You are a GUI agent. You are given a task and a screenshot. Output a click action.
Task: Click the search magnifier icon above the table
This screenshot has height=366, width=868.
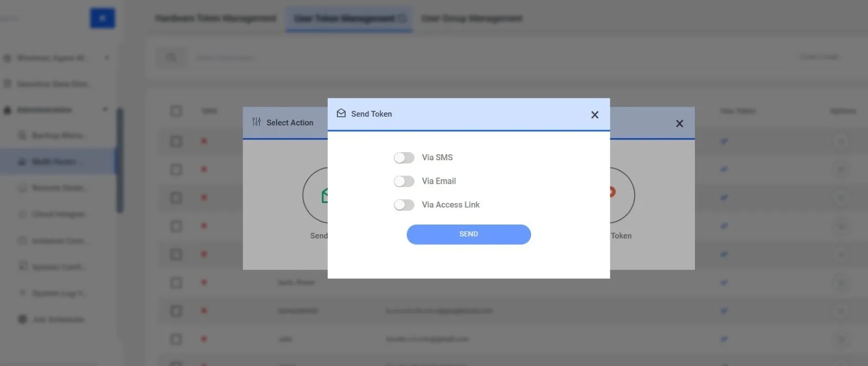click(x=171, y=58)
